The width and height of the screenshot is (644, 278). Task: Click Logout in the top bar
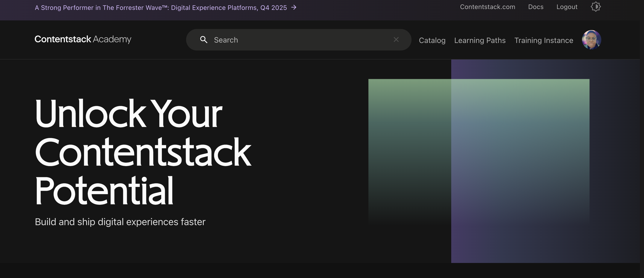pyautogui.click(x=567, y=7)
